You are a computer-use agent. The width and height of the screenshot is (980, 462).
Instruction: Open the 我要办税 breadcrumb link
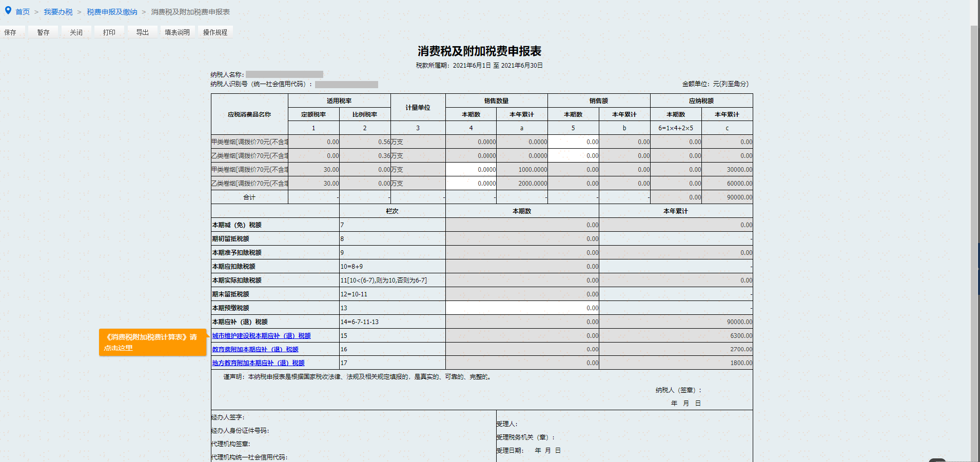[58, 12]
